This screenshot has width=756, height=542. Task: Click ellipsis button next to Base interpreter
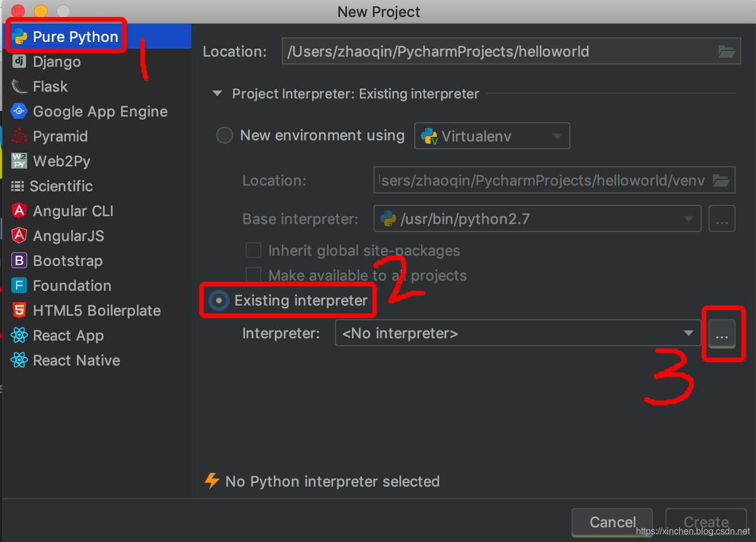point(722,218)
